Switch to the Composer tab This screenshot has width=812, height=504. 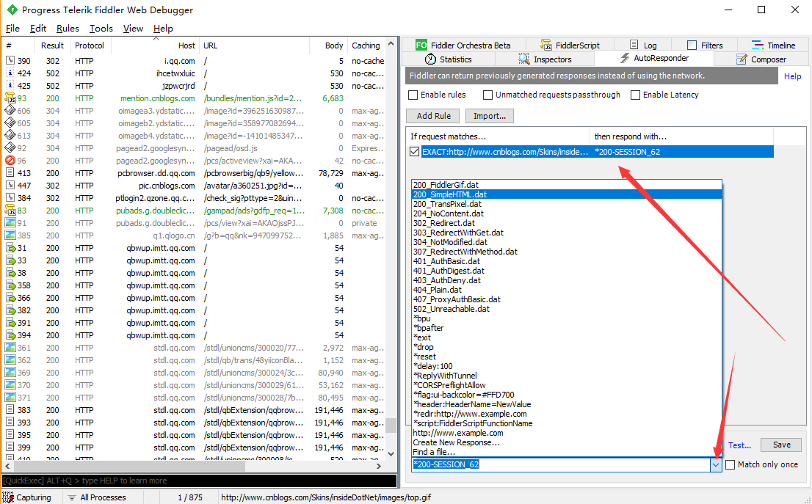pos(762,59)
